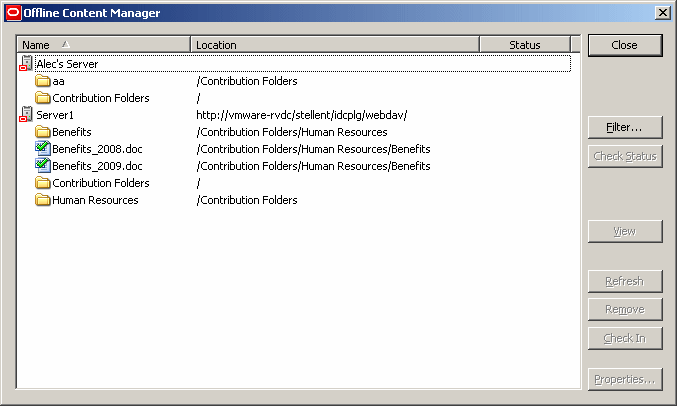Click the Benefits_2008.doc checked document icon

pyautogui.click(x=43, y=149)
